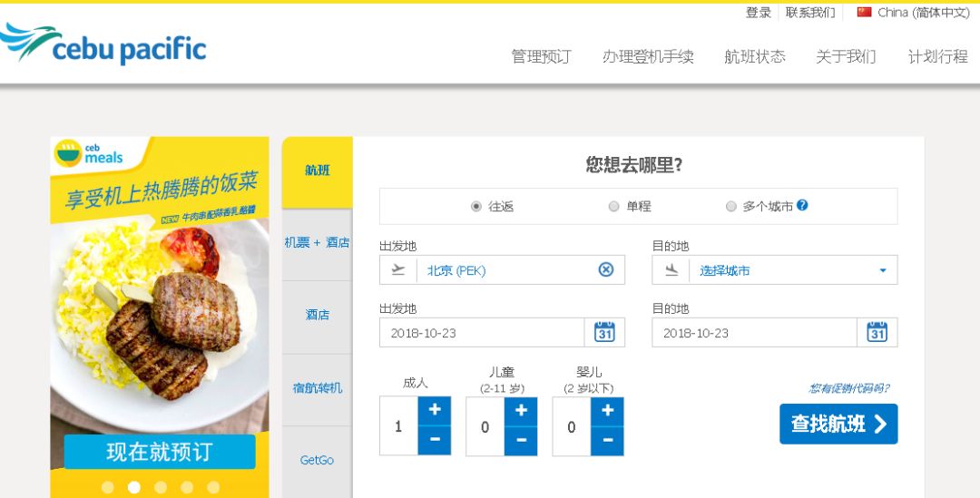Image resolution: width=980 pixels, height=498 pixels.
Task: Clear the 北京 (PEK) origin selection
Action: [605, 269]
